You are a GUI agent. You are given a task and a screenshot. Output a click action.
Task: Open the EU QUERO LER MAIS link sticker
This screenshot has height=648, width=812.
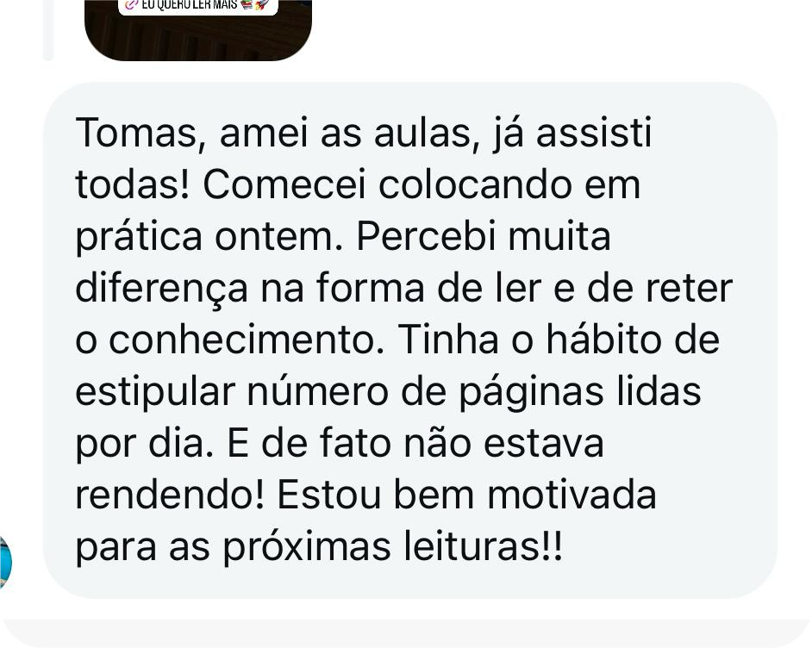197,6
